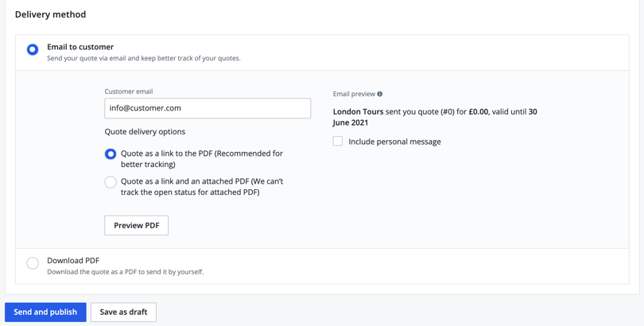Enable the Include personal message checkbox

(338, 142)
